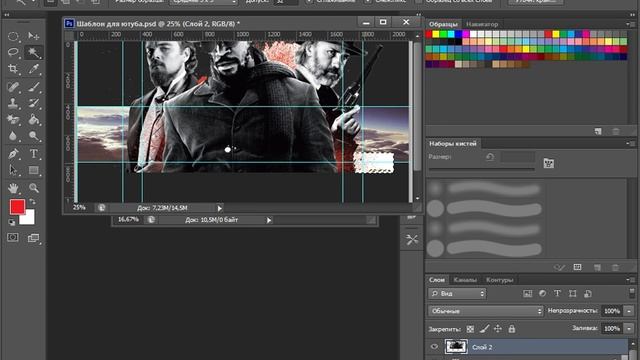640x360 pixels.
Task: Delete brush with Brush Presets trash icon
Action: click(616, 267)
